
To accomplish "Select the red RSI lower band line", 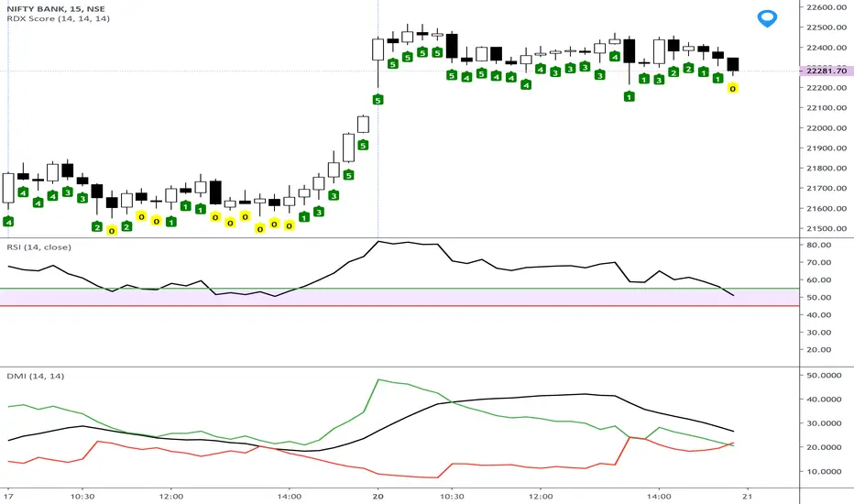I will (x=400, y=306).
